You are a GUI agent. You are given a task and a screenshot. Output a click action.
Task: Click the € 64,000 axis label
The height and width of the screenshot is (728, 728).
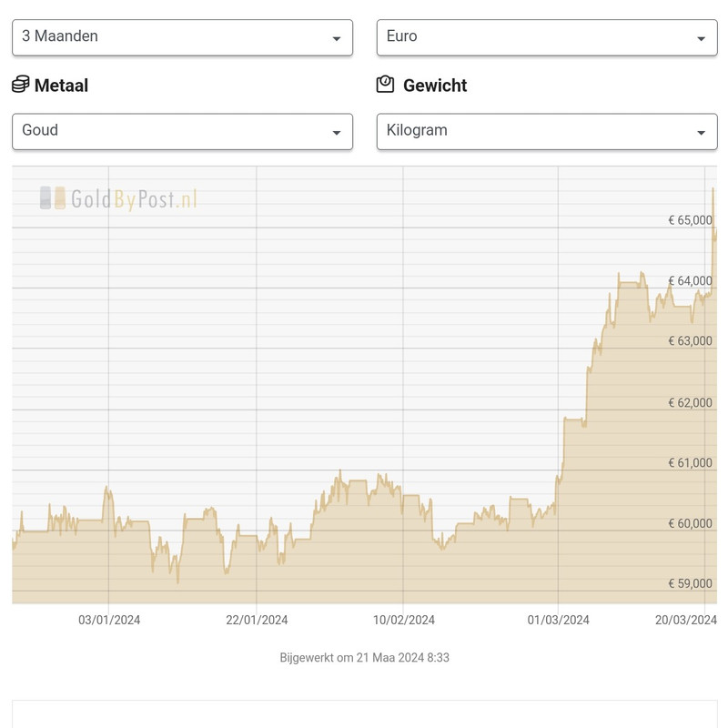pyautogui.click(x=690, y=281)
